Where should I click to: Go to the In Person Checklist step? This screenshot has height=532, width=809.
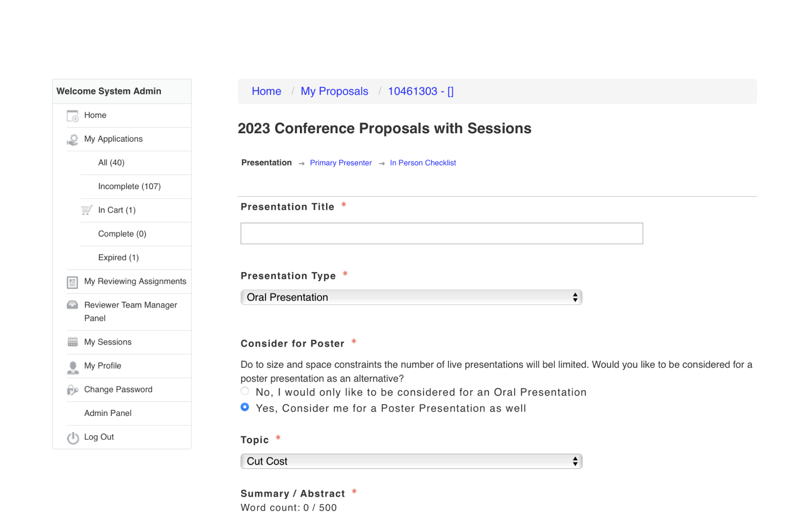click(423, 163)
